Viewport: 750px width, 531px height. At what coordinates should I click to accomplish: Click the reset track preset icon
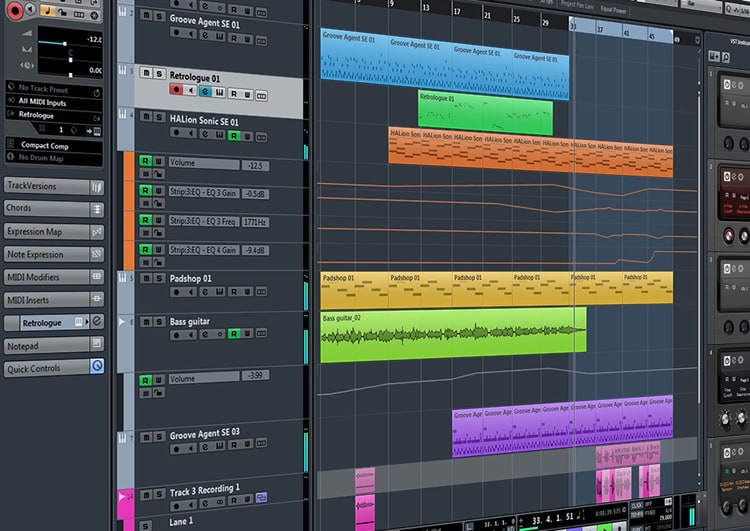[97, 92]
